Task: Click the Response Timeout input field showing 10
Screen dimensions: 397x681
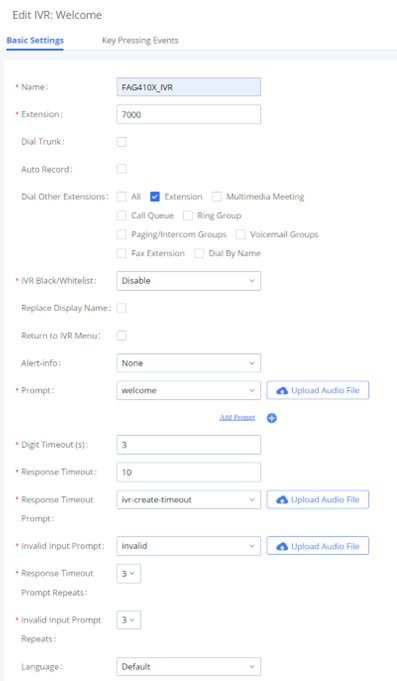Action: pyautogui.click(x=189, y=472)
